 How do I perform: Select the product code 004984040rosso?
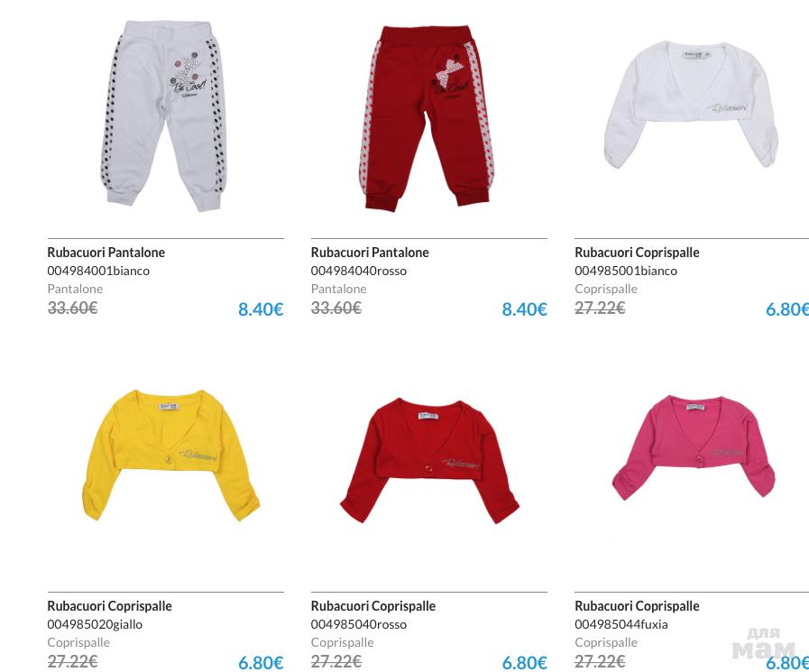tap(359, 271)
